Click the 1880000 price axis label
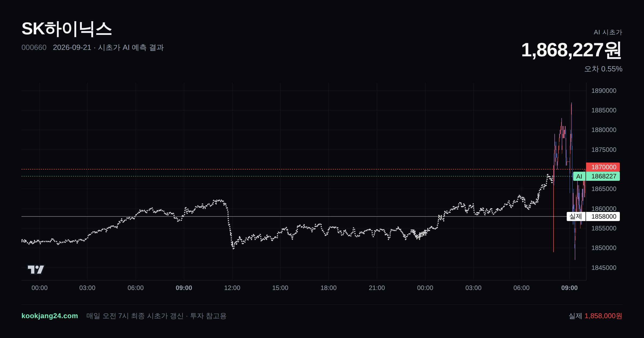 (604, 130)
